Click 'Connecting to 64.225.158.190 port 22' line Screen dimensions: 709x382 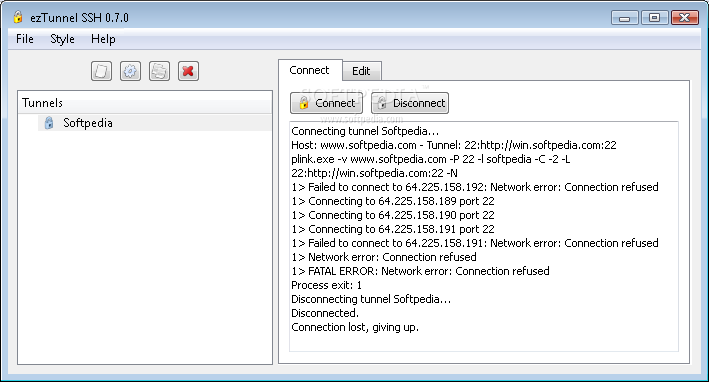click(393, 215)
